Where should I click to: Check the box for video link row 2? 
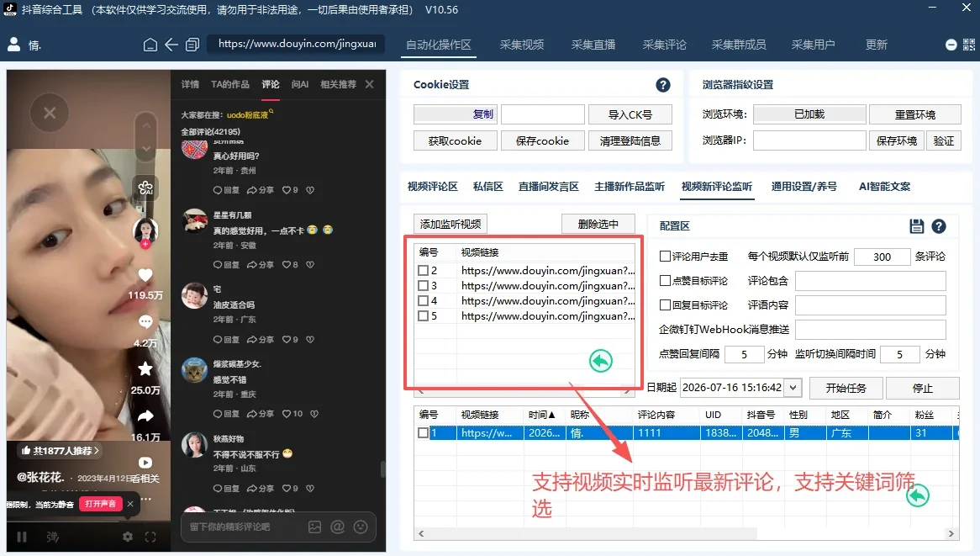pyautogui.click(x=423, y=271)
